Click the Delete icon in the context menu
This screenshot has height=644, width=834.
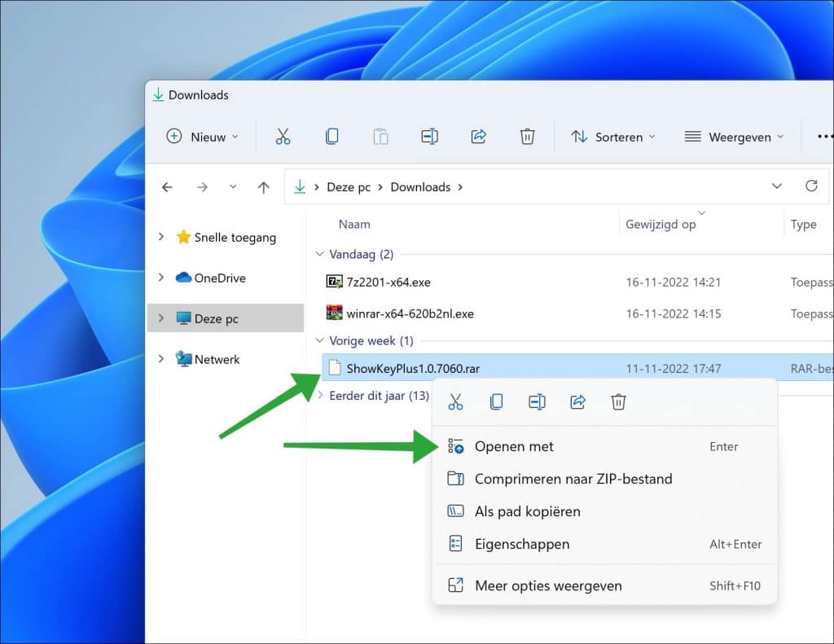click(x=618, y=401)
